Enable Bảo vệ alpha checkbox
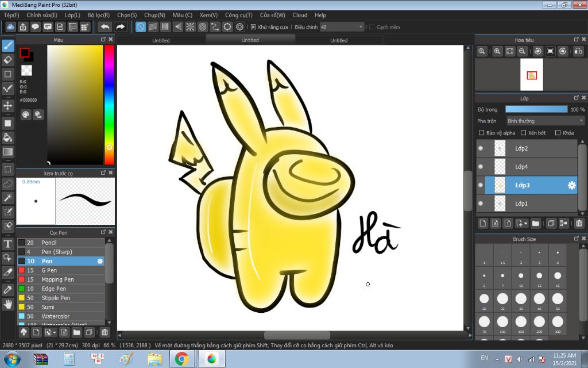Image resolution: width=588 pixels, height=368 pixels. tap(482, 133)
